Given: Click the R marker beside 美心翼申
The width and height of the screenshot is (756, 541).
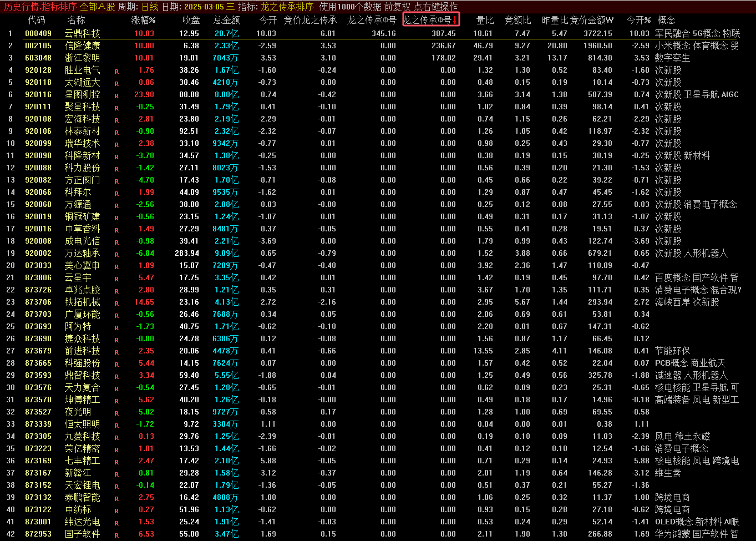Looking at the screenshot, I should point(116,267).
